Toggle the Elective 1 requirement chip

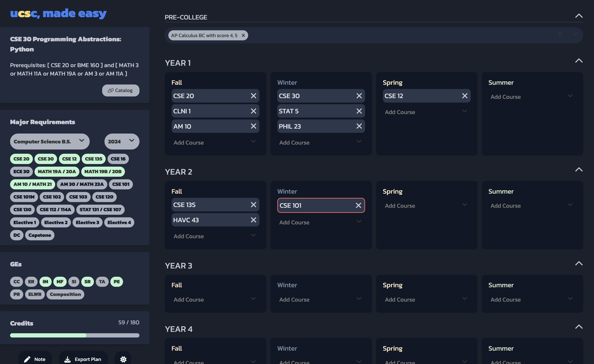[25, 222]
